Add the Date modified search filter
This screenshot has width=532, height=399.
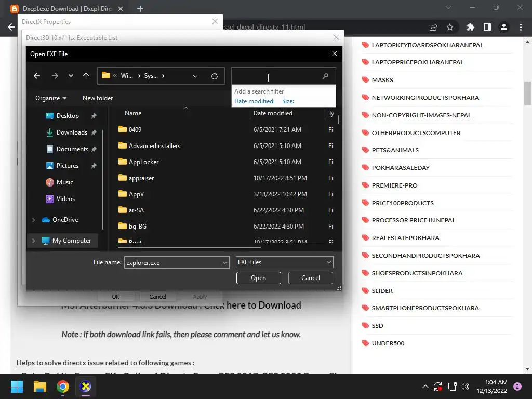pos(255,101)
